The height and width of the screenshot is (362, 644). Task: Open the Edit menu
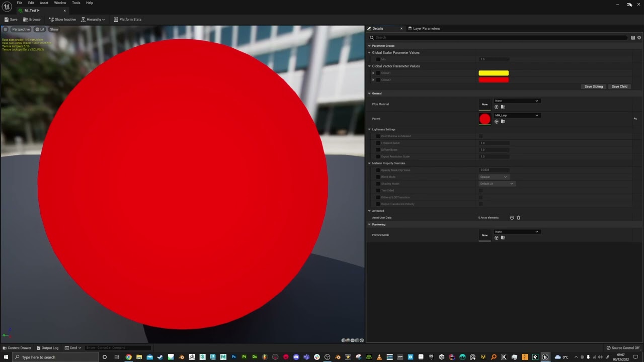[x=31, y=3]
